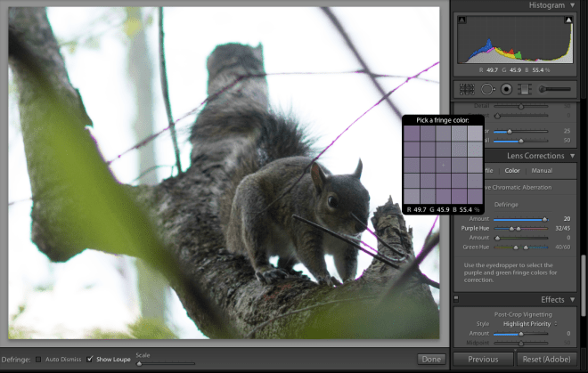Uncheck the Show Loupe checkbox
The width and height of the screenshot is (588, 373).
[x=90, y=359]
